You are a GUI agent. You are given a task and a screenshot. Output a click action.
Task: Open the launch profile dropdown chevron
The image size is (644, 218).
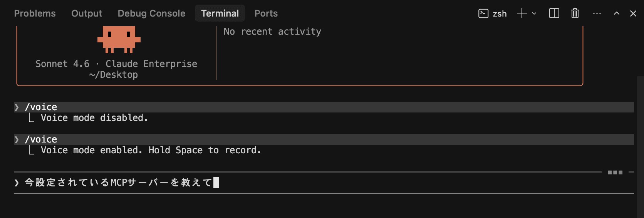click(x=534, y=13)
